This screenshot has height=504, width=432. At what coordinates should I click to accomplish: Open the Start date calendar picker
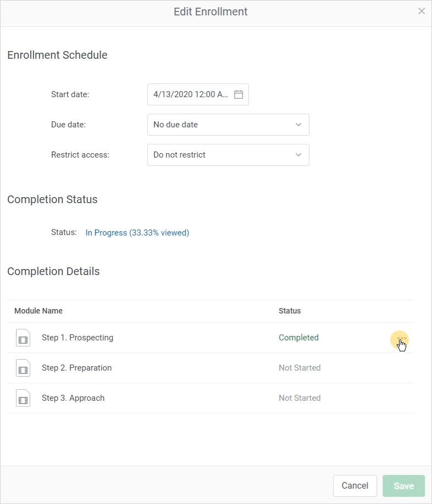click(239, 94)
